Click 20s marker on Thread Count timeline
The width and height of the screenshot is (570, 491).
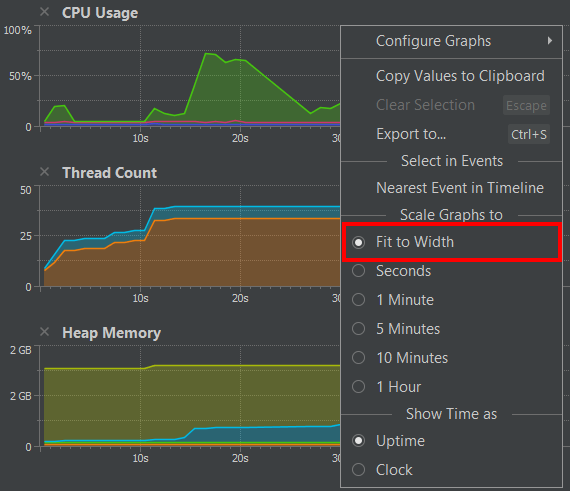pos(240,298)
